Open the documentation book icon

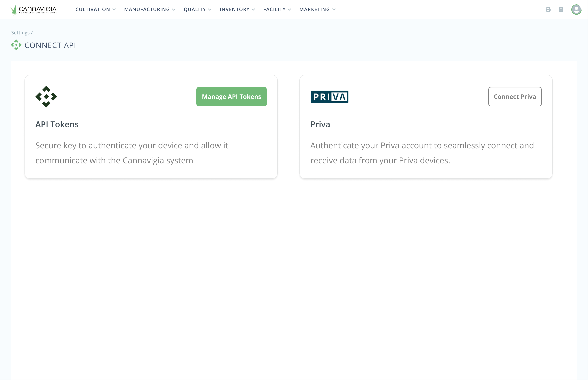[x=561, y=10]
